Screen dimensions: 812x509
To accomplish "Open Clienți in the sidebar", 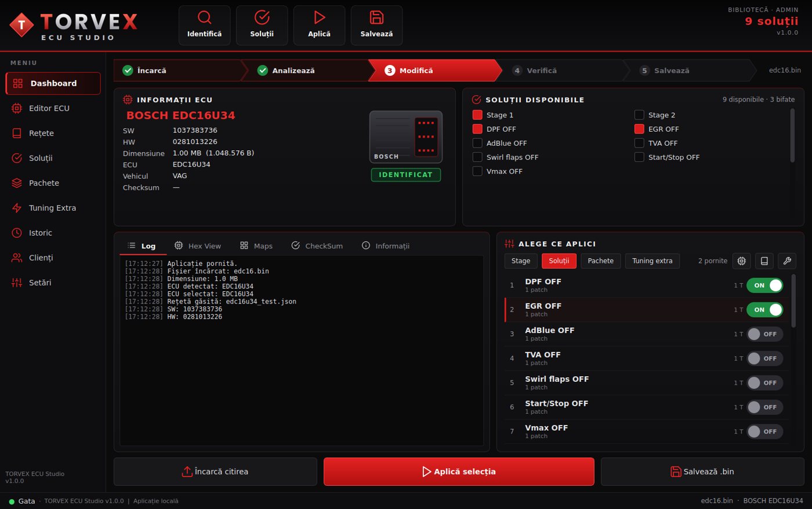I will click(x=53, y=258).
